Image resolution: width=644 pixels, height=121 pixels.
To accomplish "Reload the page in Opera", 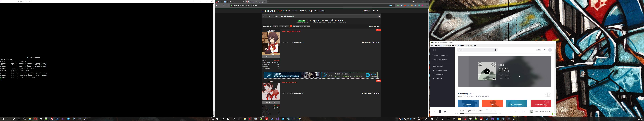I will coord(224,5).
